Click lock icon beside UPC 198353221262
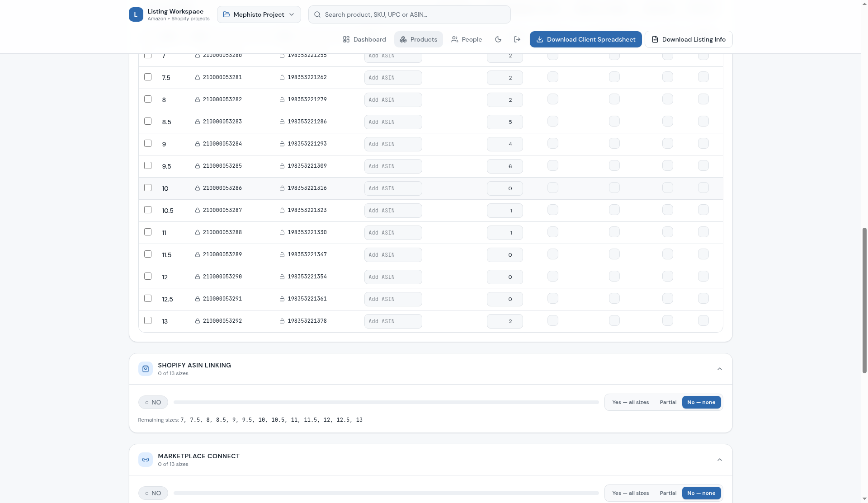The height and width of the screenshot is (503, 868). pos(282,77)
